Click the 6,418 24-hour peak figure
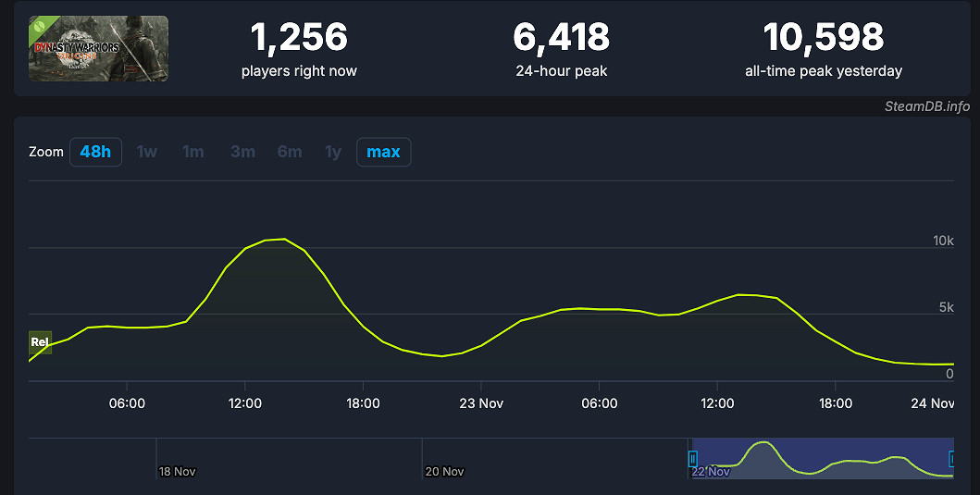The image size is (980, 495). tap(561, 38)
